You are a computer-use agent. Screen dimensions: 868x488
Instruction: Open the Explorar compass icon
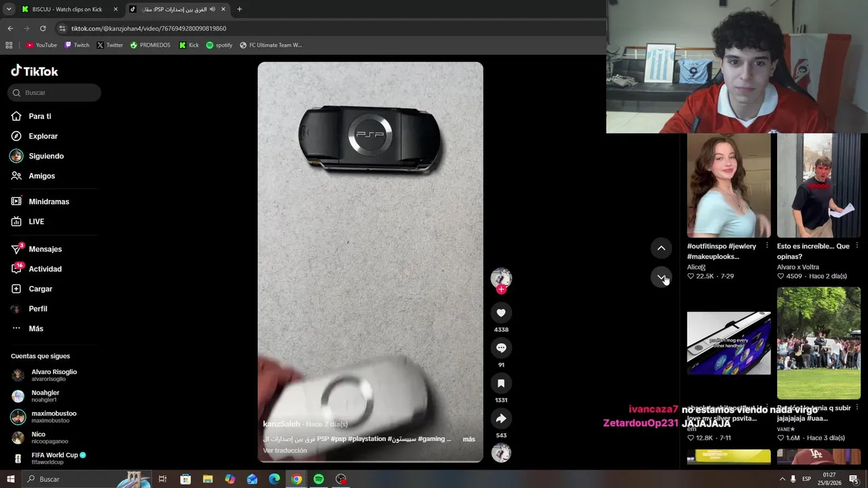16,136
